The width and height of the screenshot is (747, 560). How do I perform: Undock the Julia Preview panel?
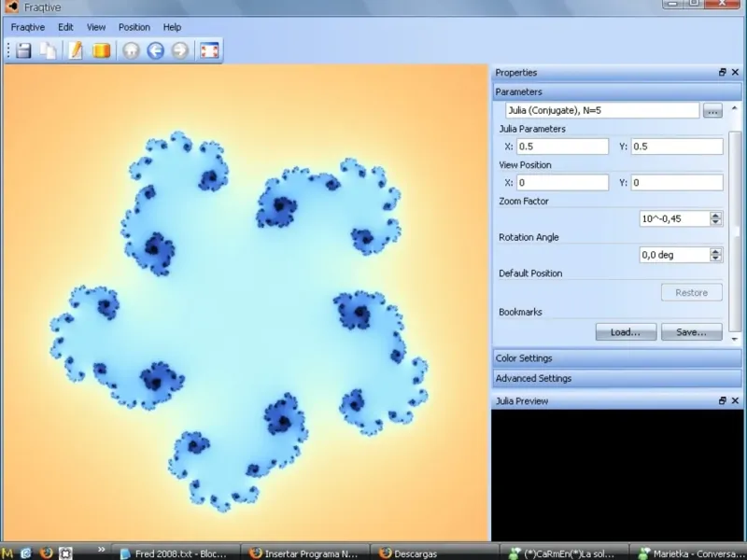[x=723, y=401]
